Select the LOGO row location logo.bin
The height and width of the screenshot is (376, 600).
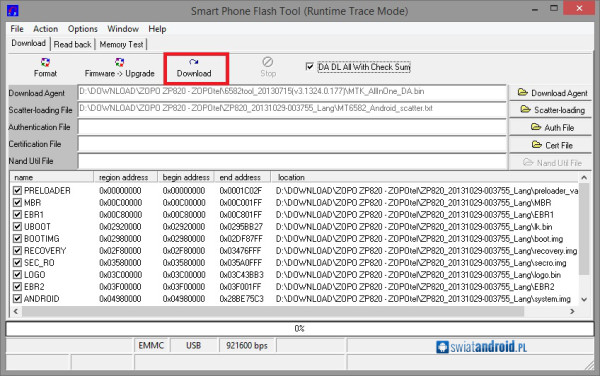418,275
